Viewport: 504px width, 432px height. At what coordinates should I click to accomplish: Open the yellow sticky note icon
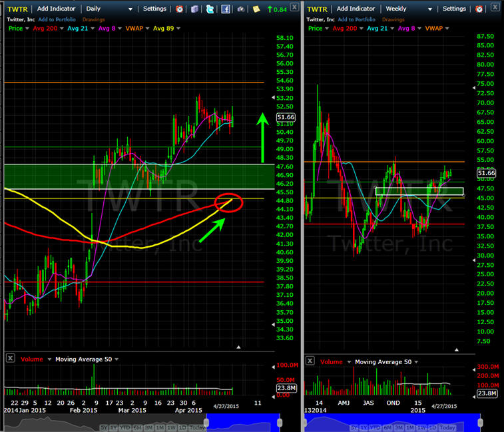click(256, 9)
